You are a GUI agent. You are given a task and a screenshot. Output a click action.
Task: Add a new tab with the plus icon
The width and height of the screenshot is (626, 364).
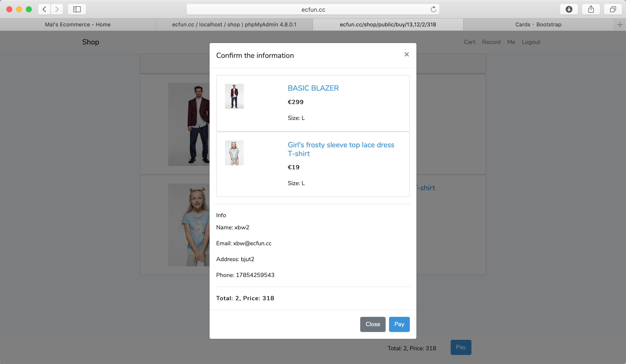click(620, 25)
